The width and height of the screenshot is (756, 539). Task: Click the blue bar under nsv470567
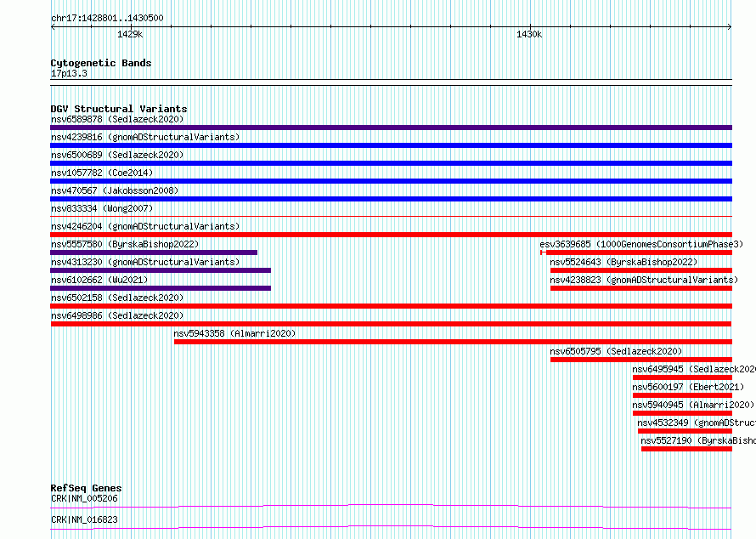pos(391,199)
